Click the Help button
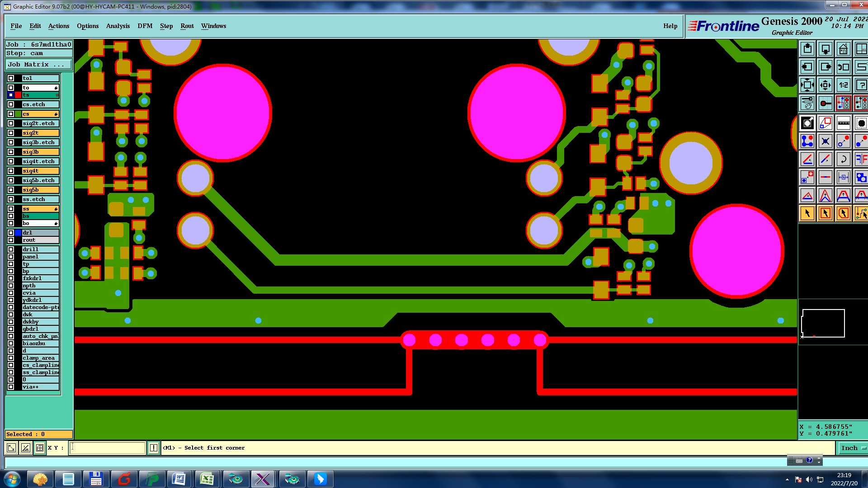This screenshot has width=868, height=488. 670,26
